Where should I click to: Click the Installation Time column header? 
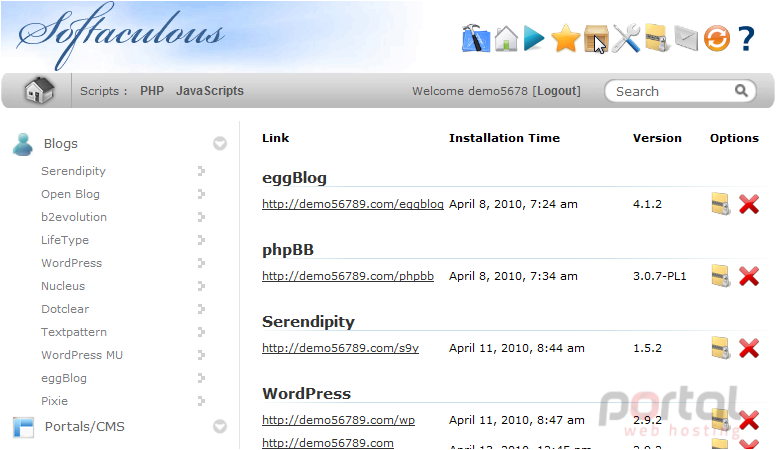504,138
